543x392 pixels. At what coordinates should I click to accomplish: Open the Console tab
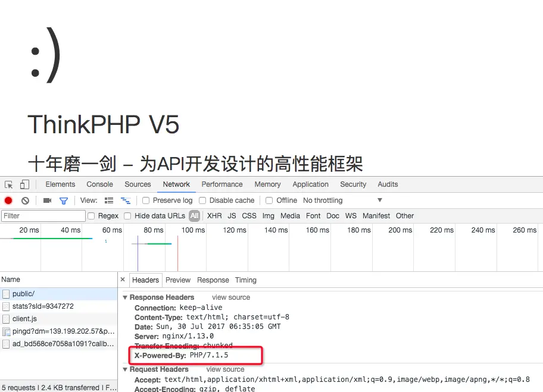tap(100, 184)
